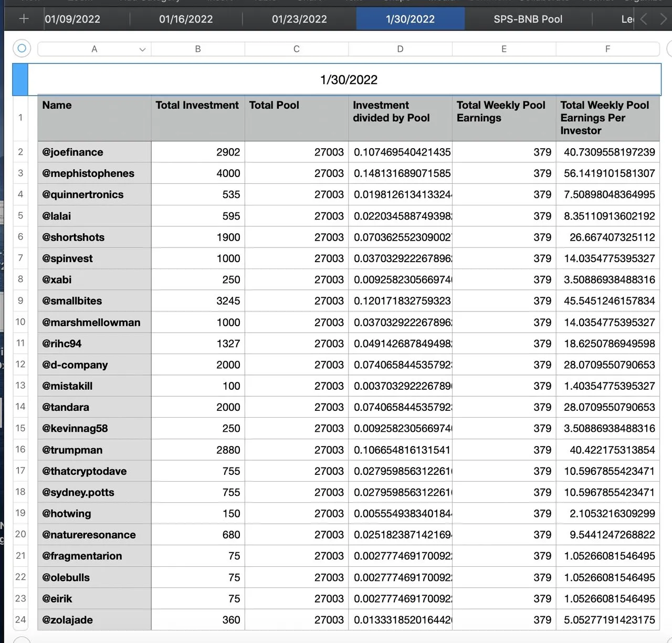Select the @zolajade name cell

click(x=94, y=620)
